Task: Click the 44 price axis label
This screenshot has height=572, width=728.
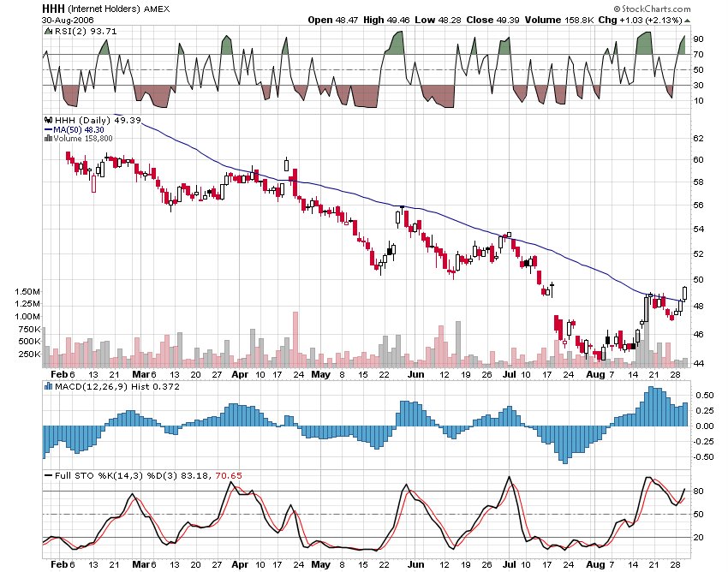Action: [x=698, y=364]
